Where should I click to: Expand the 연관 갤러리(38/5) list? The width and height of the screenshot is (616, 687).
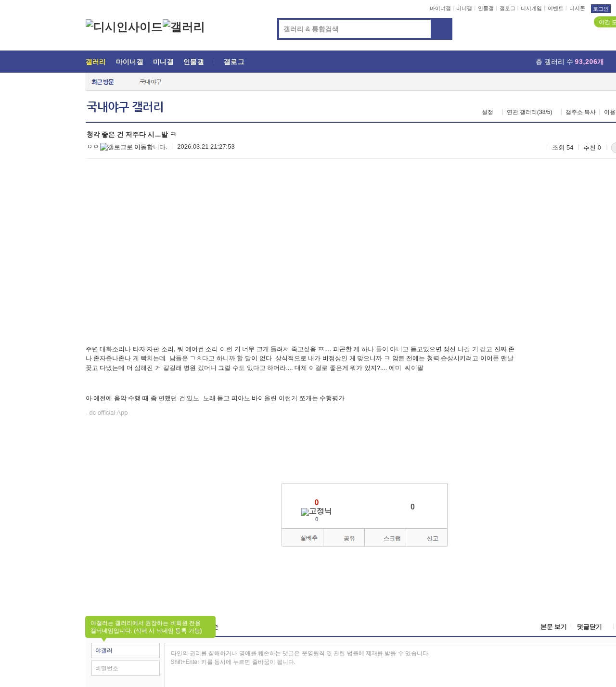(529, 112)
